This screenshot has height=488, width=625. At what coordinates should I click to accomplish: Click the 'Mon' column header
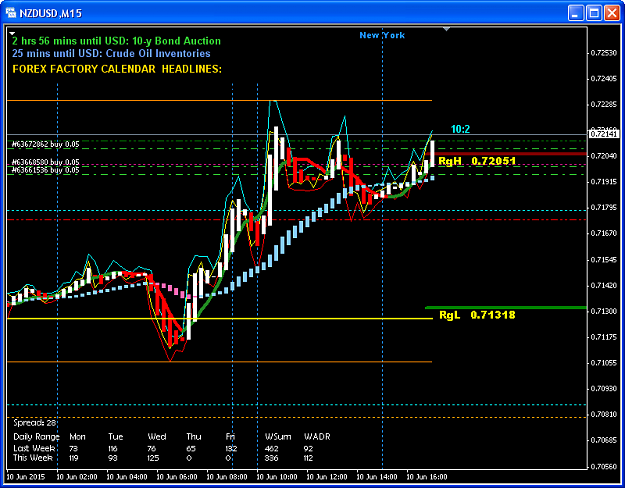tap(77, 437)
